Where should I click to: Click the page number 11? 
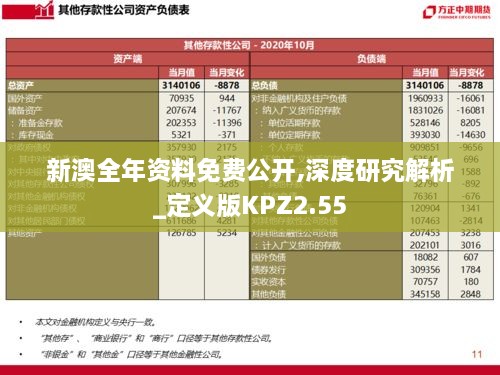coord(477,354)
